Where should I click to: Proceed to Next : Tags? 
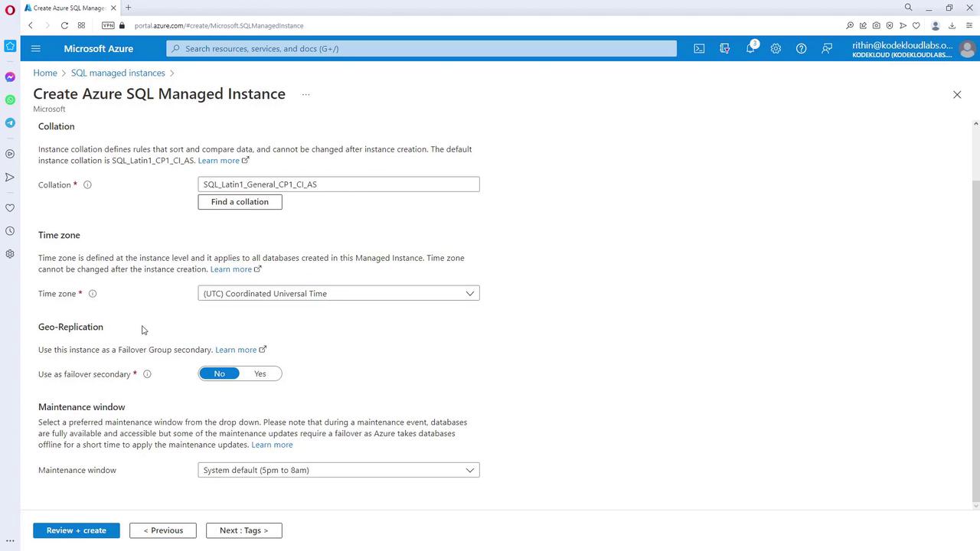pyautogui.click(x=243, y=530)
